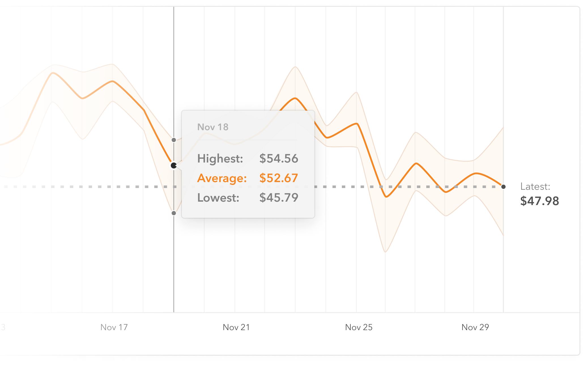Click the "Lowest:" label in tooltip
588x365 pixels.
pos(218,198)
